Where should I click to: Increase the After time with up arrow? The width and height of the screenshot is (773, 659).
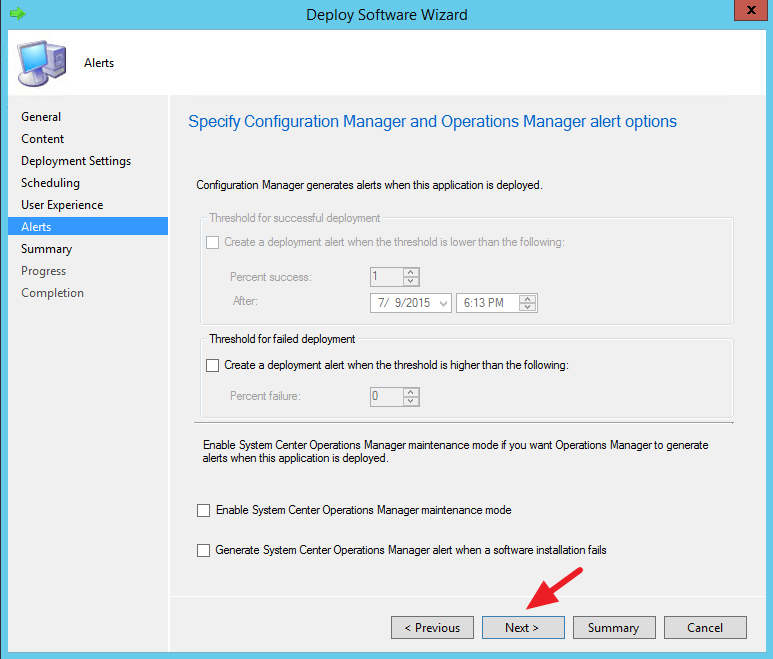527,299
